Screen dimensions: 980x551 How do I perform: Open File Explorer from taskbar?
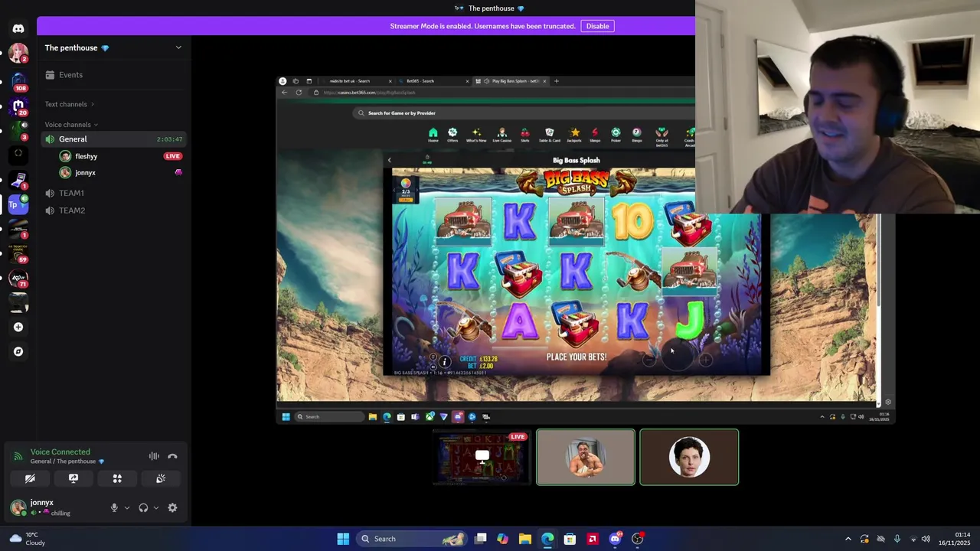(x=524, y=539)
